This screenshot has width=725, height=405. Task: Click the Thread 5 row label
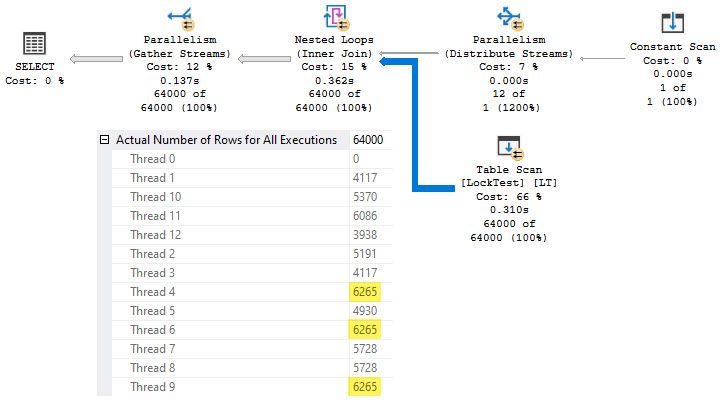(x=152, y=310)
